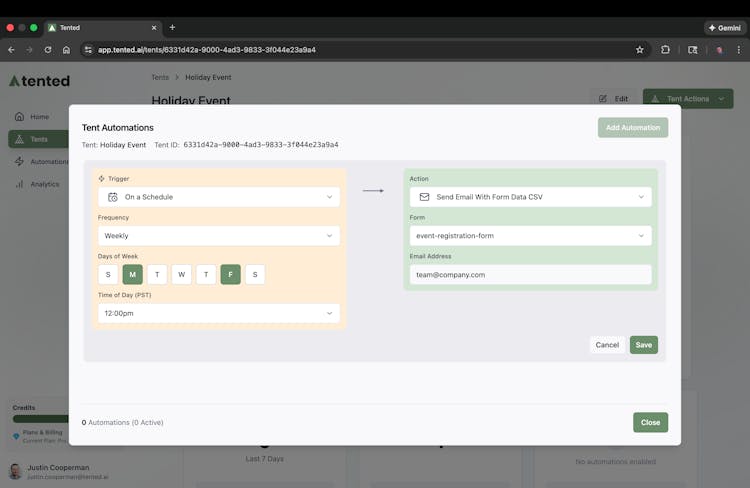Click the Save button

point(643,345)
